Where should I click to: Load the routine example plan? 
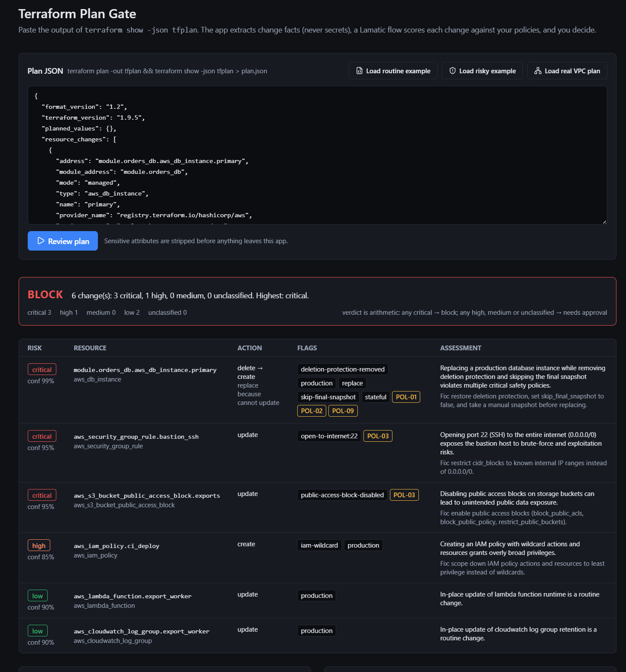(393, 71)
